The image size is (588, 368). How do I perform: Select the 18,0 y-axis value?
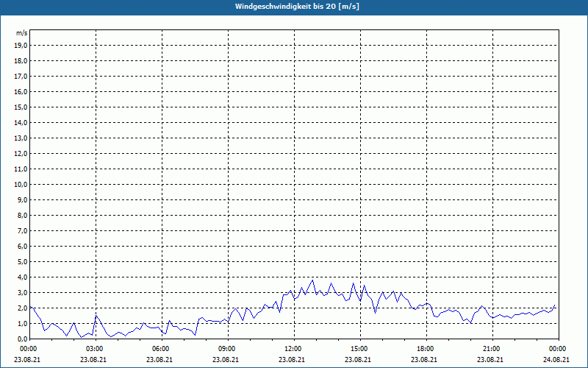tap(21, 61)
